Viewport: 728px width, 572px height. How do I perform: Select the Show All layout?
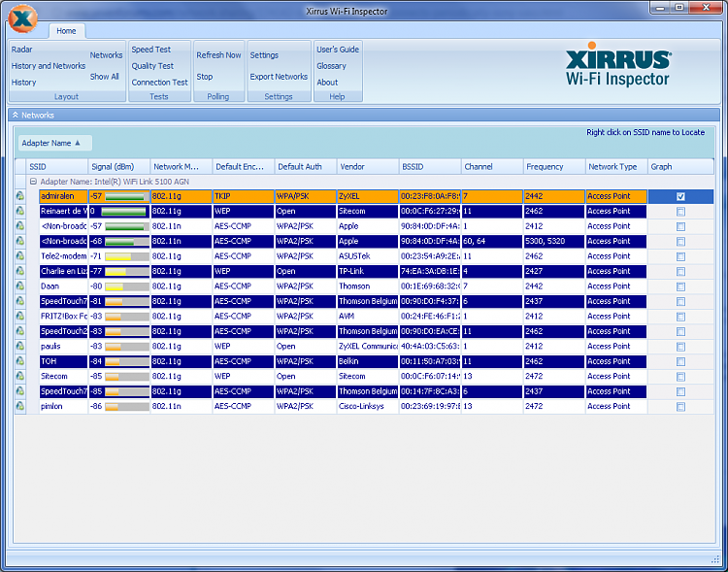pos(105,77)
